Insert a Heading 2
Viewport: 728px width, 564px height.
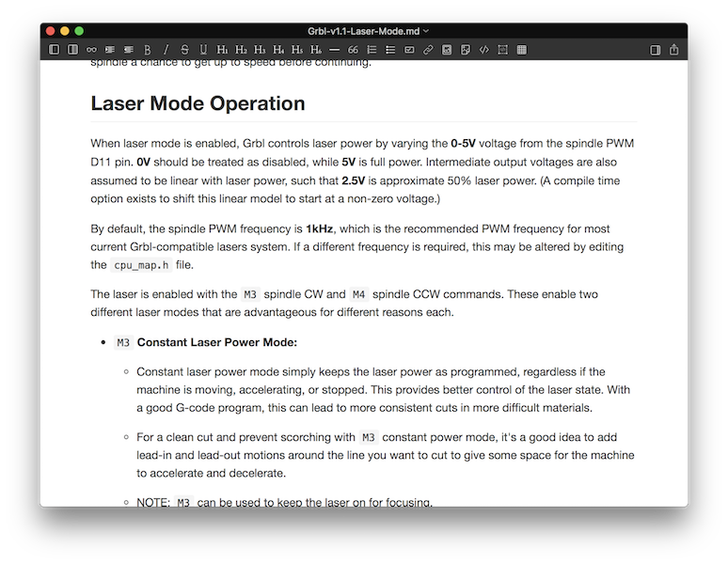pos(241,50)
